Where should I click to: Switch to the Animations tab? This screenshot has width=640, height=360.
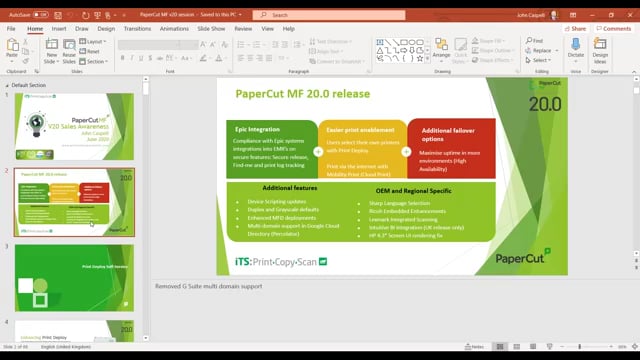174,29
